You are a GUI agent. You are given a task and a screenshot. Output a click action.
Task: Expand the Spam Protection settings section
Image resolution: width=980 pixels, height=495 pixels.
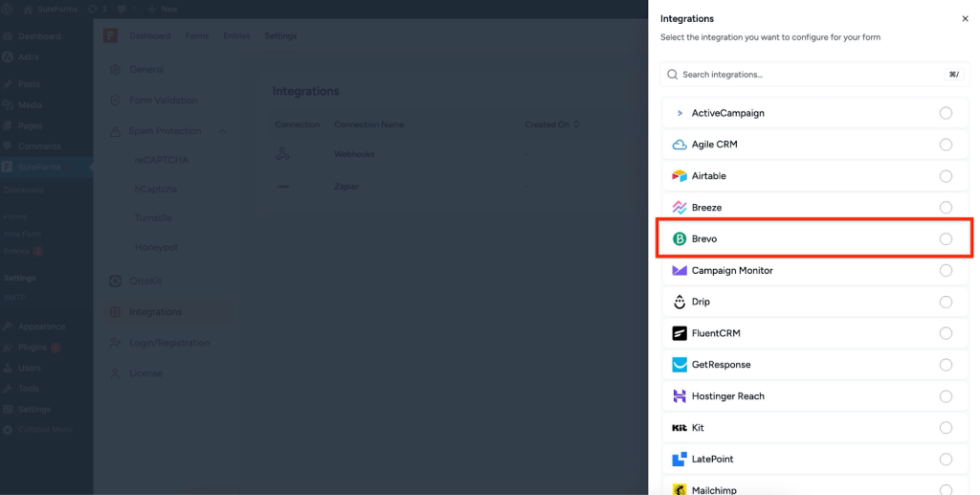222,131
